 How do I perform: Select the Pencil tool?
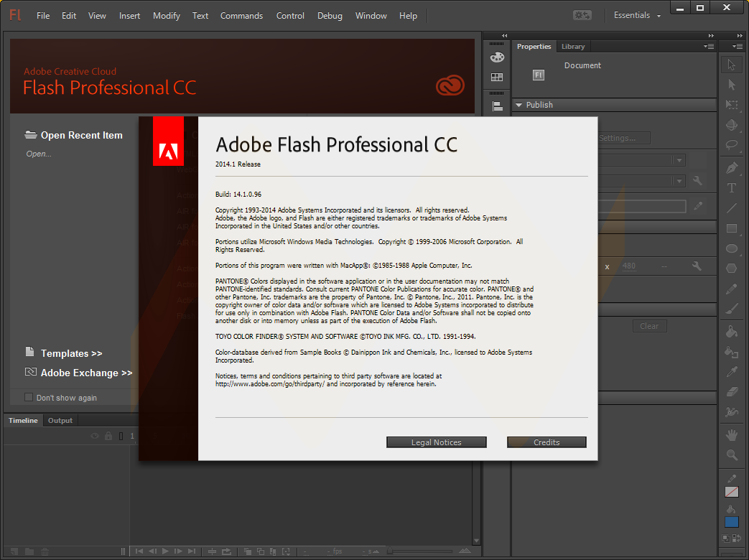coord(731,289)
